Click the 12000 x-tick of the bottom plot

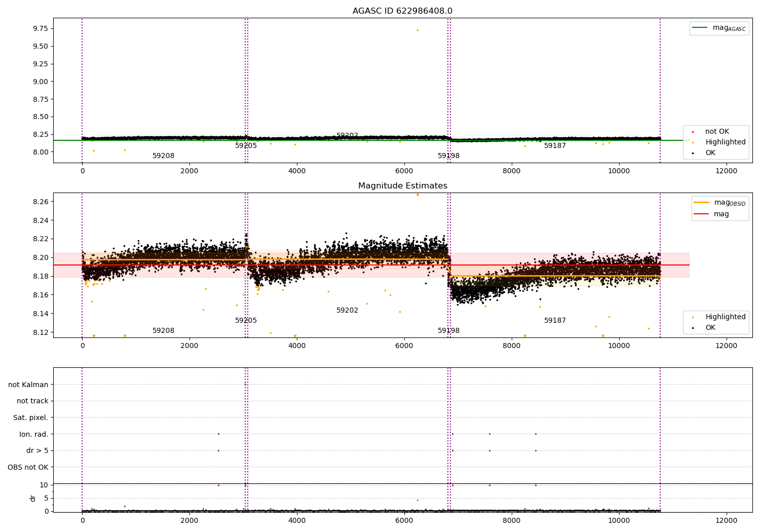pyautogui.click(x=726, y=520)
